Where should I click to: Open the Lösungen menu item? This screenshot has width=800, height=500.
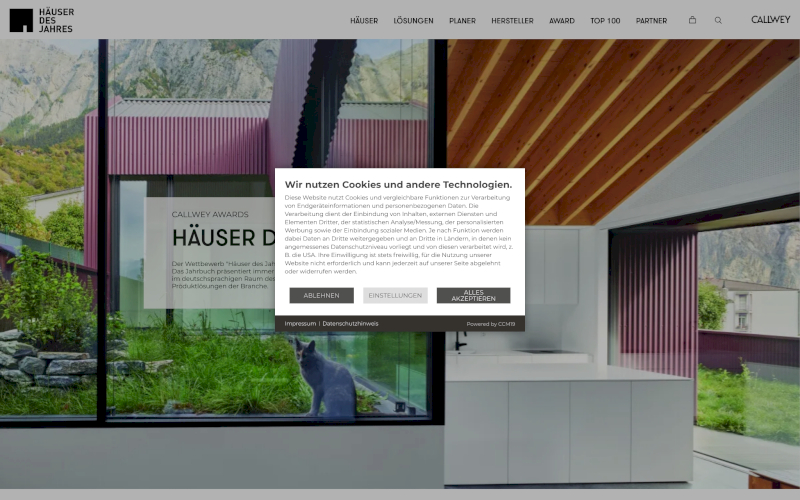[x=413, y=21]
